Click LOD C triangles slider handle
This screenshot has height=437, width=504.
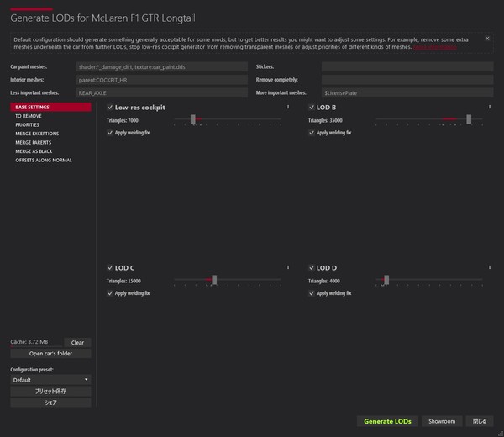click(x=214, y=280)
